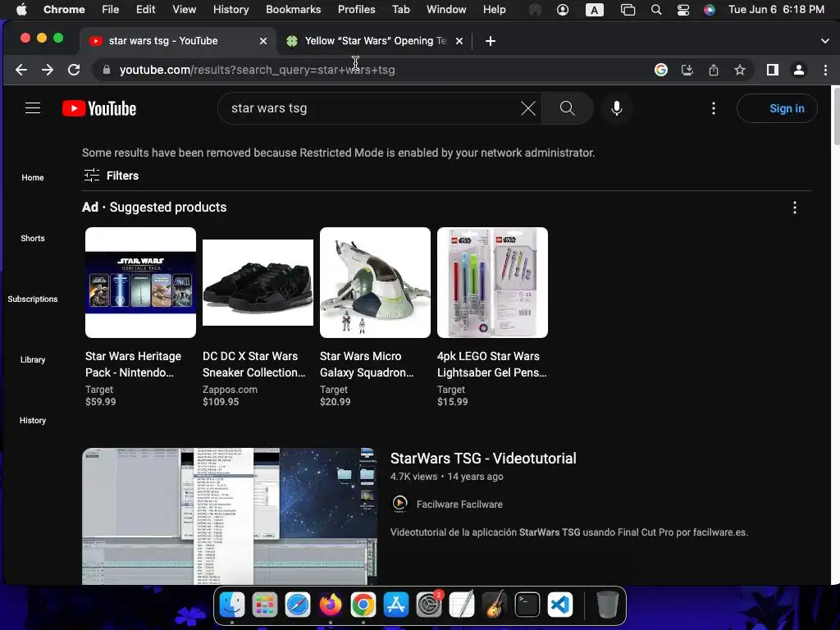Open the Profiles menu

(x=356, y=10)
